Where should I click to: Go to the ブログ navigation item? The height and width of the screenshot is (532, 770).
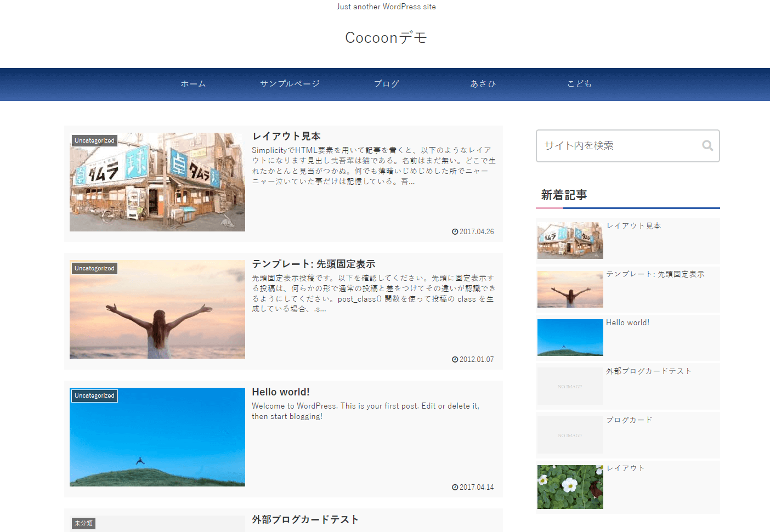386,84
